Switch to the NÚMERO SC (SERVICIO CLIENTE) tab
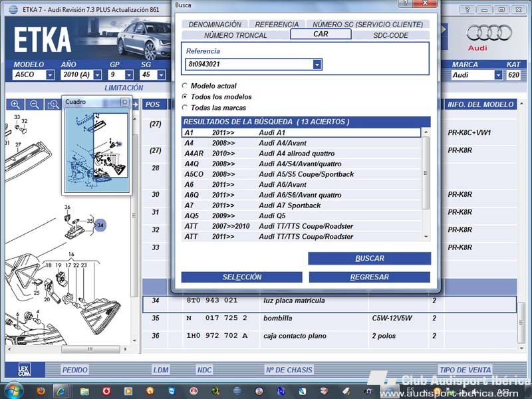The height and width of the screenshot is (399, 532). tap(368, 24)
